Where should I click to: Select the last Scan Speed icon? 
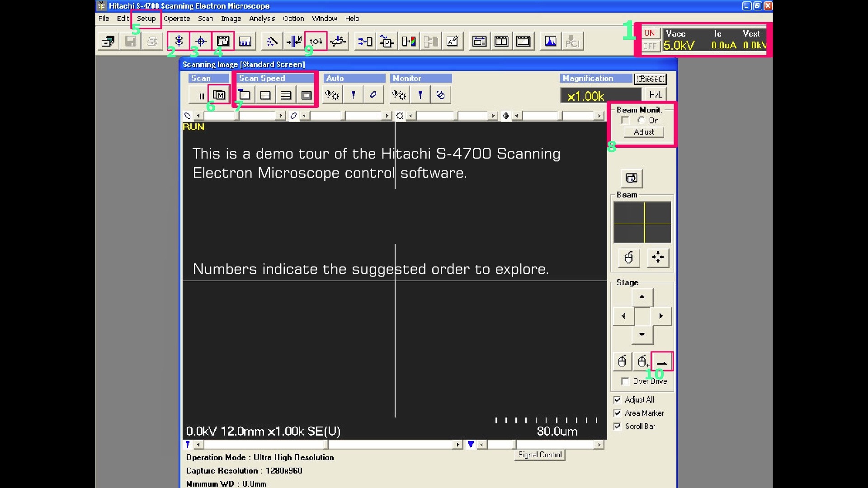[x=307, y=95]
